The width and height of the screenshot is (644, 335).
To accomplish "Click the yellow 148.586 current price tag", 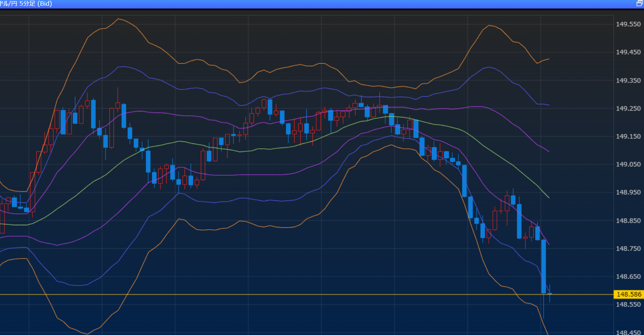I will point(629,294).
